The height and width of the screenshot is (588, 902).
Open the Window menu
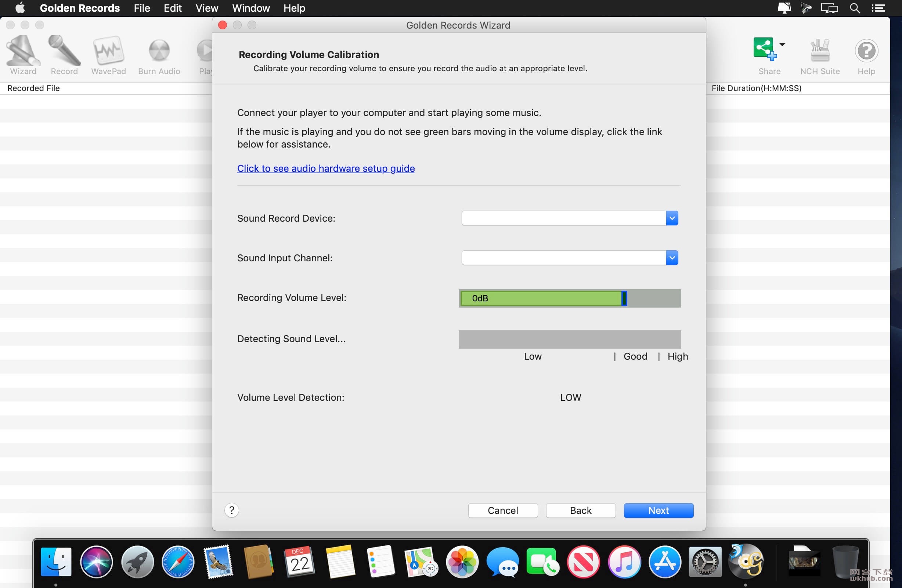[251, 8]
